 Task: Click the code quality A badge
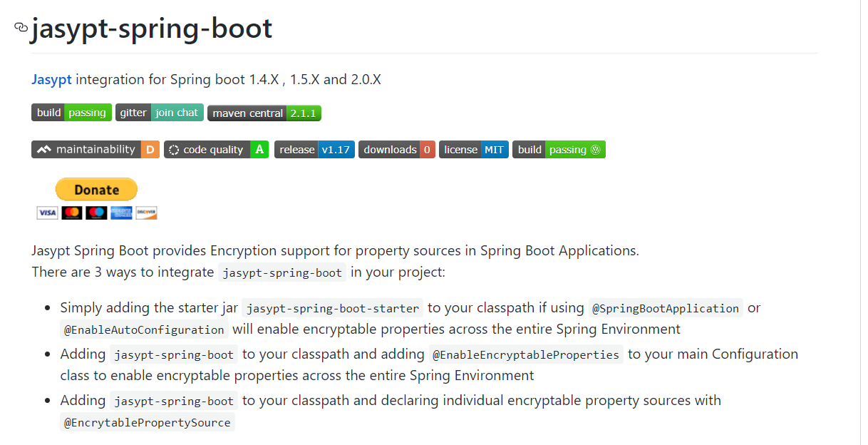216,150
